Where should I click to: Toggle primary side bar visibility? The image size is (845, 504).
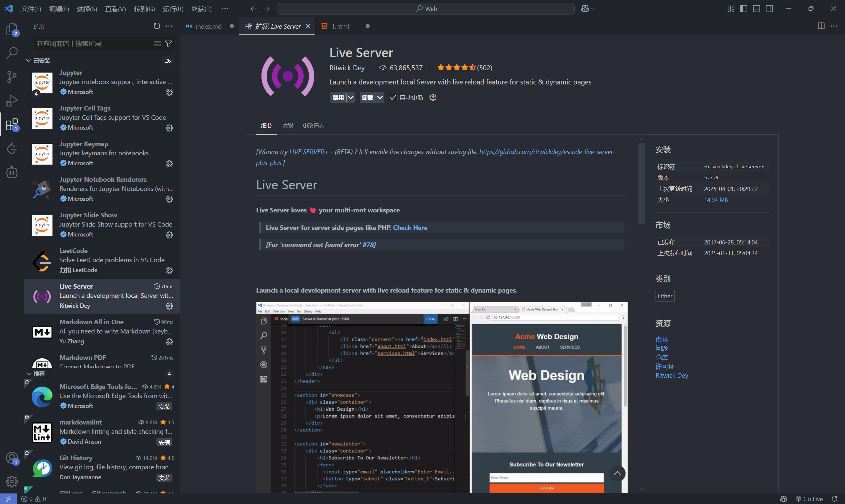(743, 9)
